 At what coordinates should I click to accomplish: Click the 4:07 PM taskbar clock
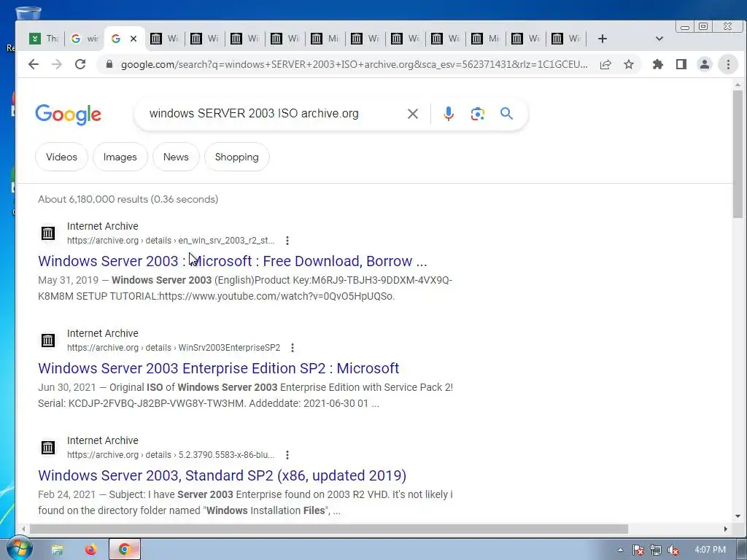710,550
